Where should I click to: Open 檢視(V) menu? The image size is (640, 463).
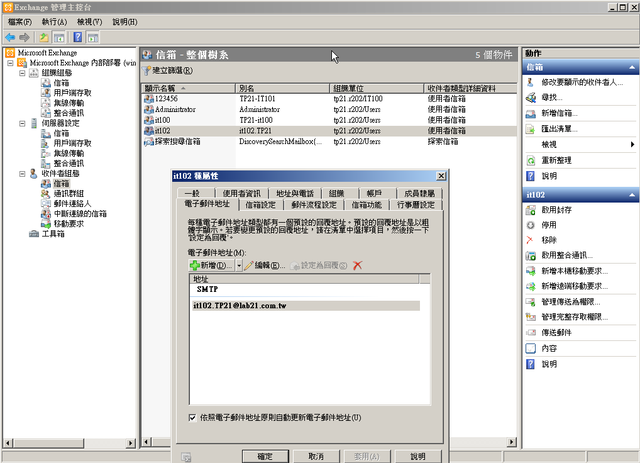tap(89, 22)
